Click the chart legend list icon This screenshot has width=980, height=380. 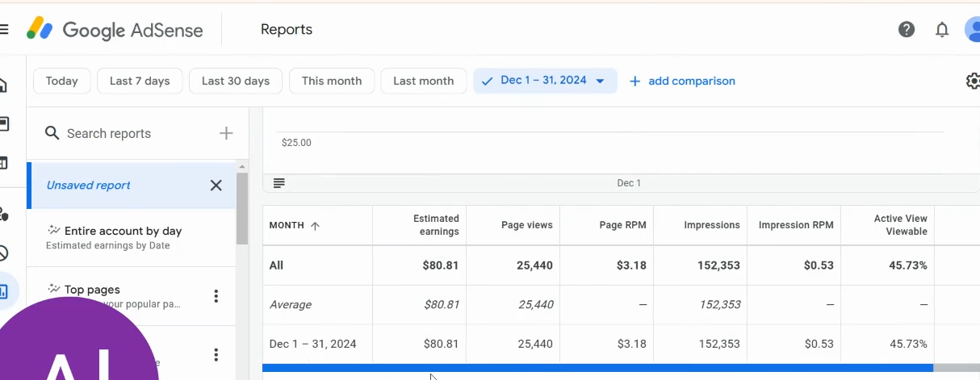(x=279, y=183)
